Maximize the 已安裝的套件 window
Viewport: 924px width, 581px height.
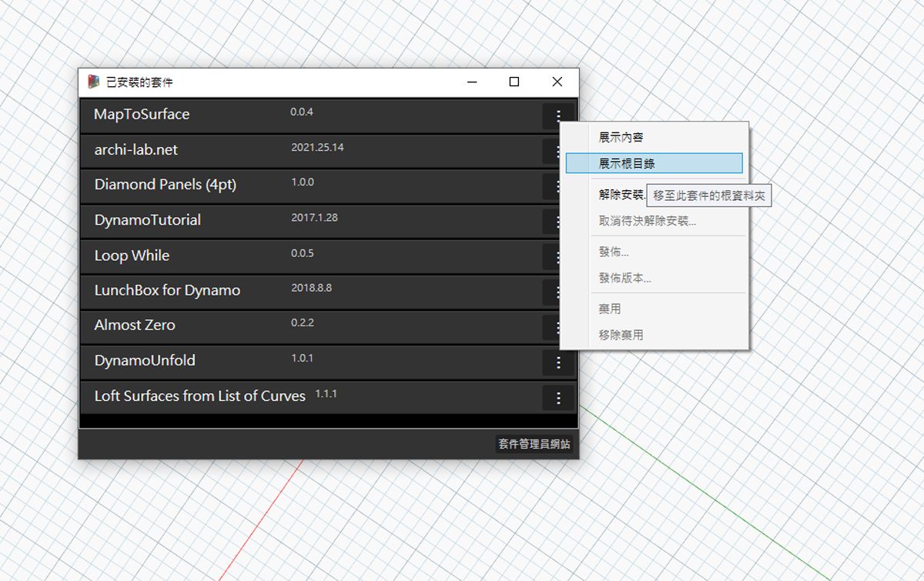tap(514, 82)
